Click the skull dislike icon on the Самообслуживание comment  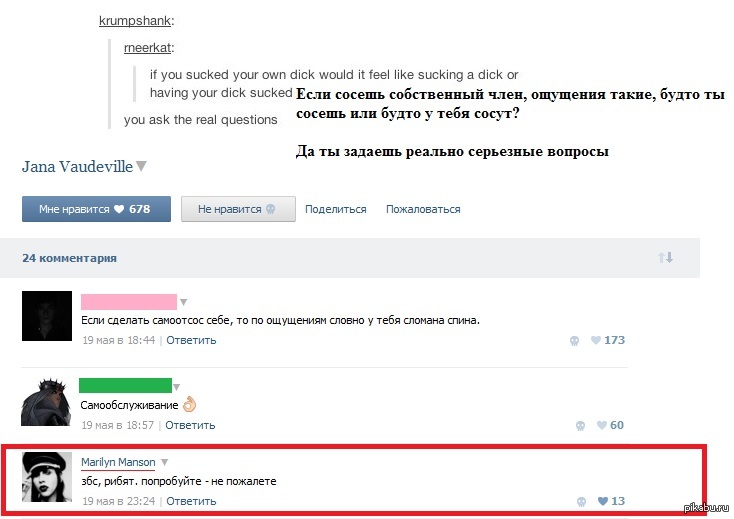(580, 426)
